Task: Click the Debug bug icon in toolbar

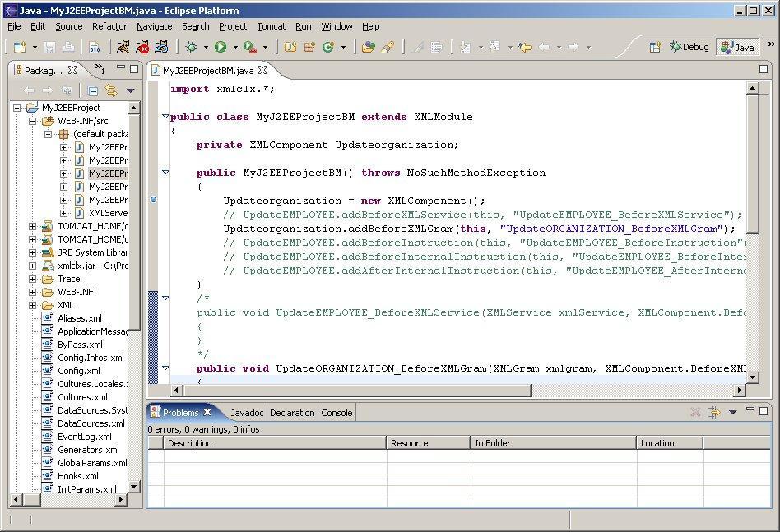Action: [x=191, y=48]
